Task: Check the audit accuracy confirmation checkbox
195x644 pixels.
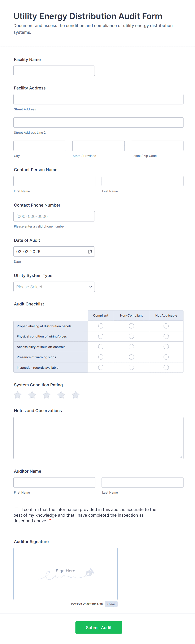Action: [17, 510]
